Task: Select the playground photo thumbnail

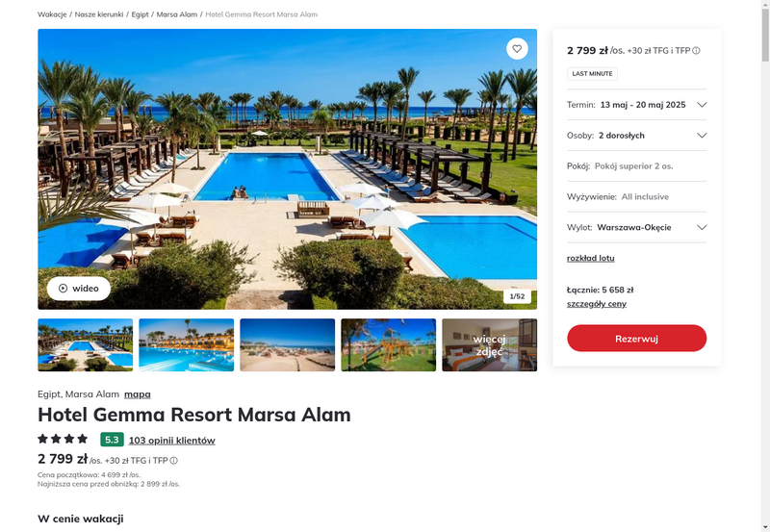Action: click(x=389, y=345)
